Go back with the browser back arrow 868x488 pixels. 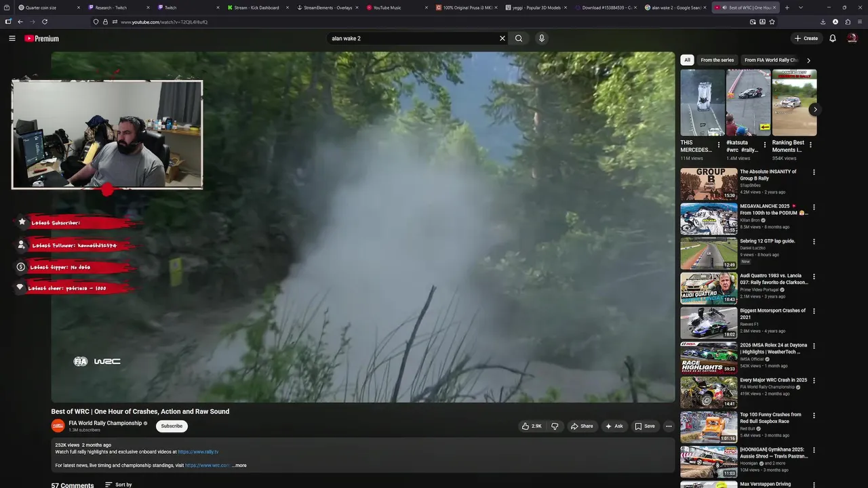pyautogui.click(x=20, y=22)
